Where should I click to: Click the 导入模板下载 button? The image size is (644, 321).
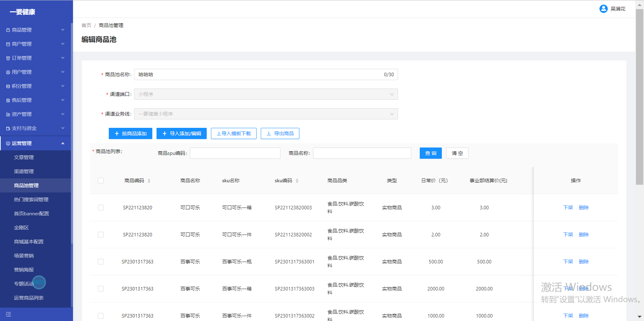click(234, 133)
